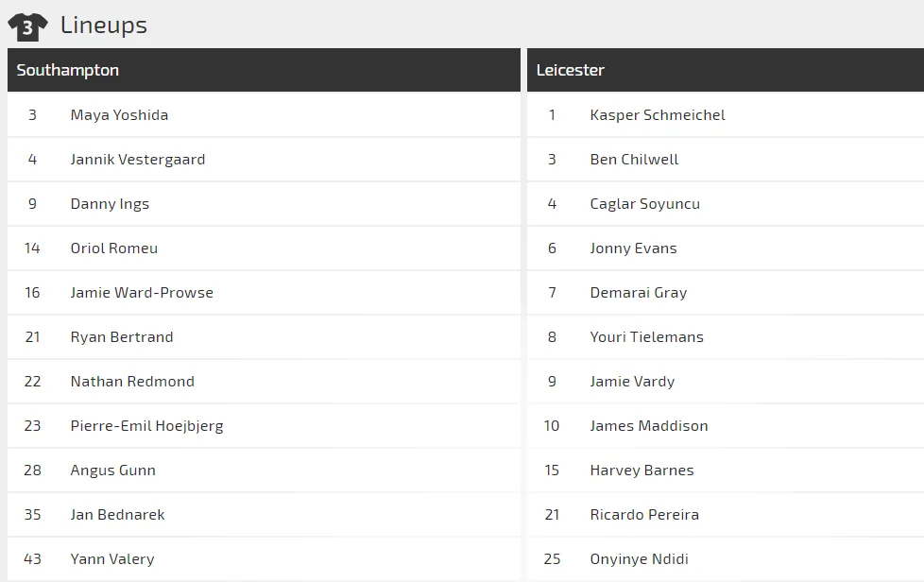
Task: Select James Maddison in the lineup
Action: click(648, 426)
